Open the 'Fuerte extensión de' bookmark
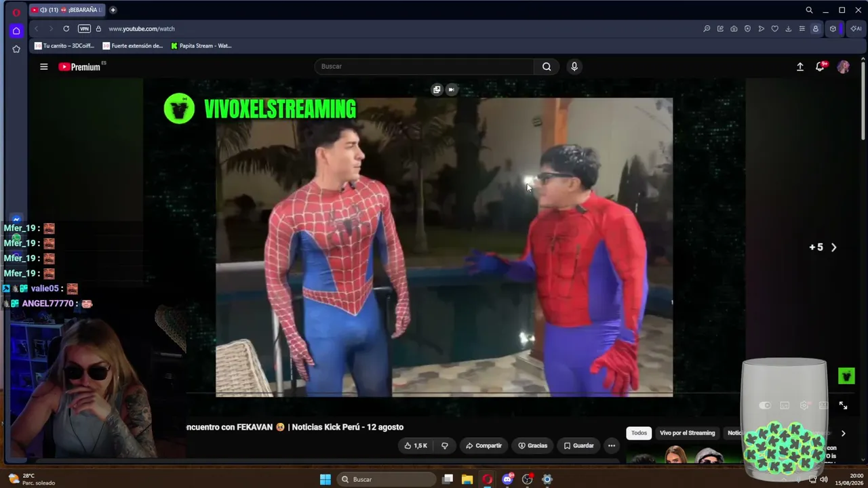This screenshot has height=488, width=868. tap(132, 46)
